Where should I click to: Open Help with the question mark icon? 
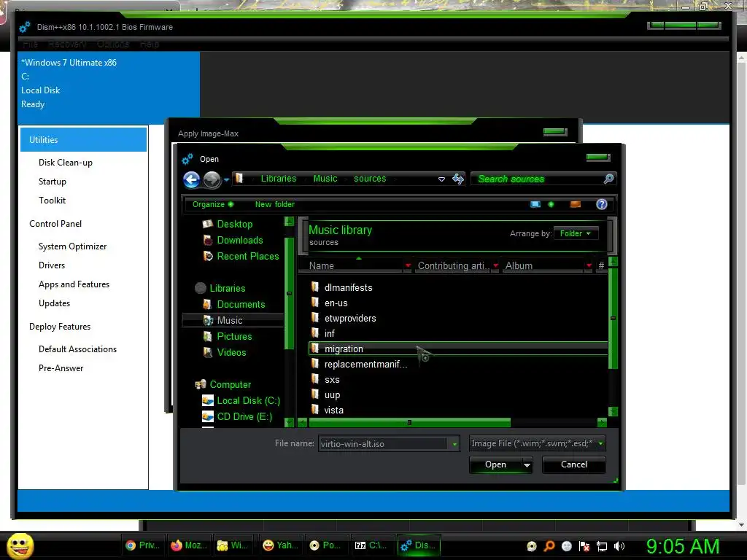point(602,204)
